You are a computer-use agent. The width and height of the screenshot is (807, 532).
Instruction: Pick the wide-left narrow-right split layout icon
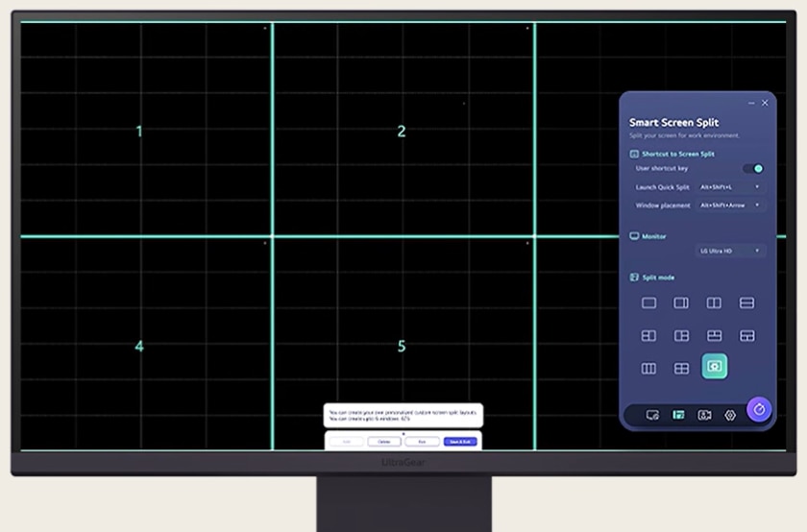681,302
